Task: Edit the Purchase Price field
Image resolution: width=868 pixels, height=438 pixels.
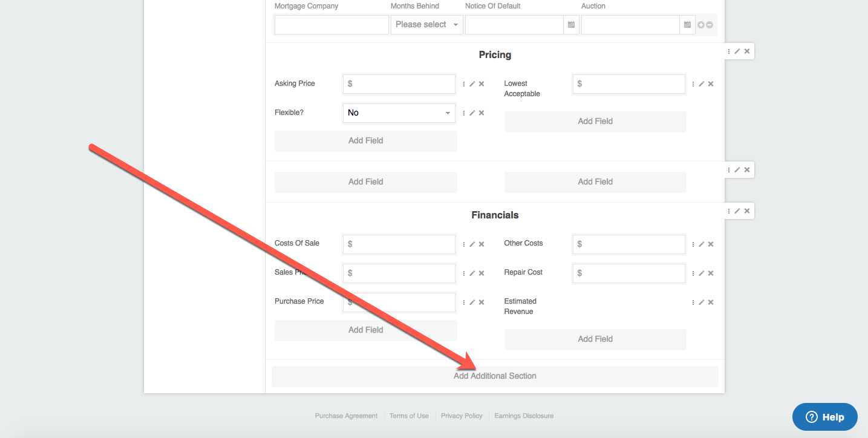Action: pyautogui.click(x=472, y=302)
